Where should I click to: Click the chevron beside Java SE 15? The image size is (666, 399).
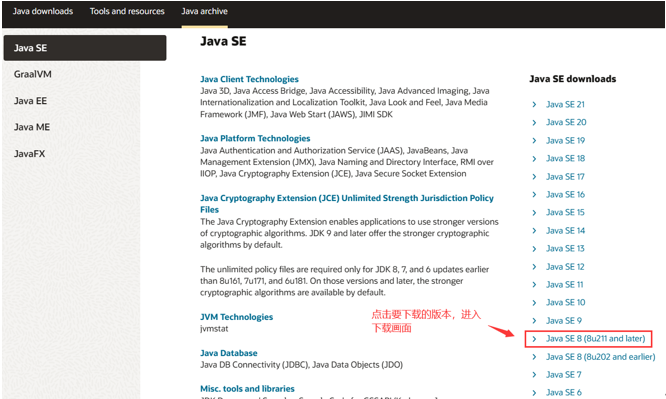pos(534,213)
